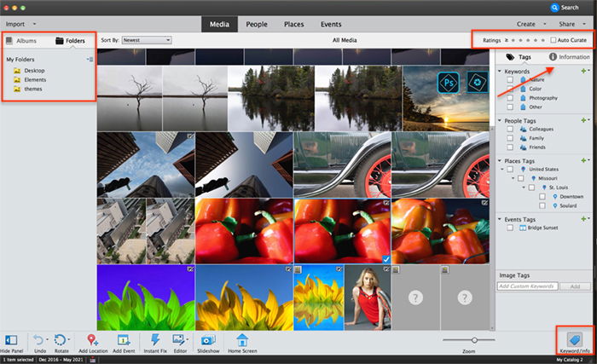Click the Add Location pin icon
597x364 pixels.
[x=92, y=340]
